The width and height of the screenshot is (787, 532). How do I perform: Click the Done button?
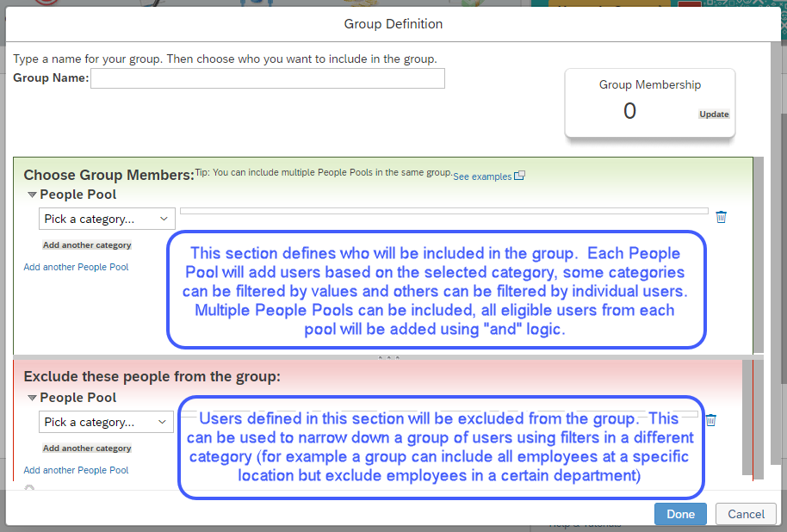680,514
